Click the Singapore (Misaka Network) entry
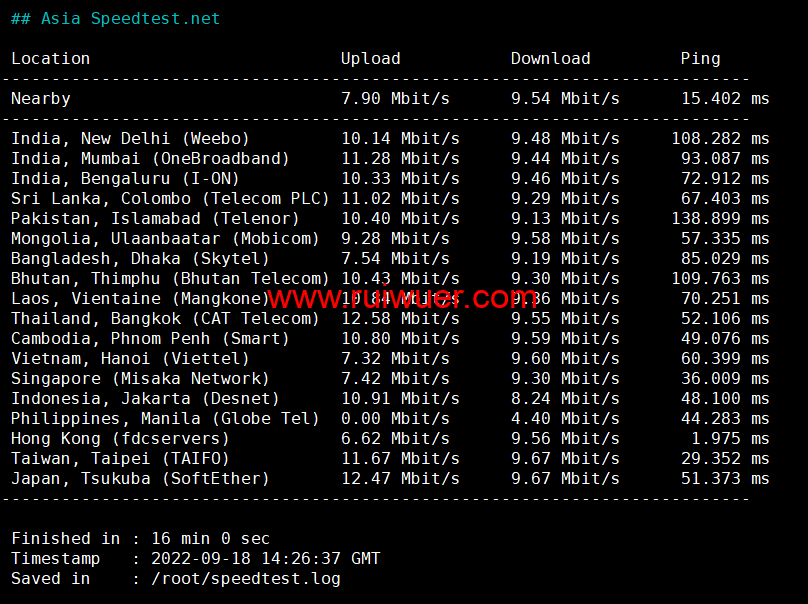 click(x=140, y=379)
